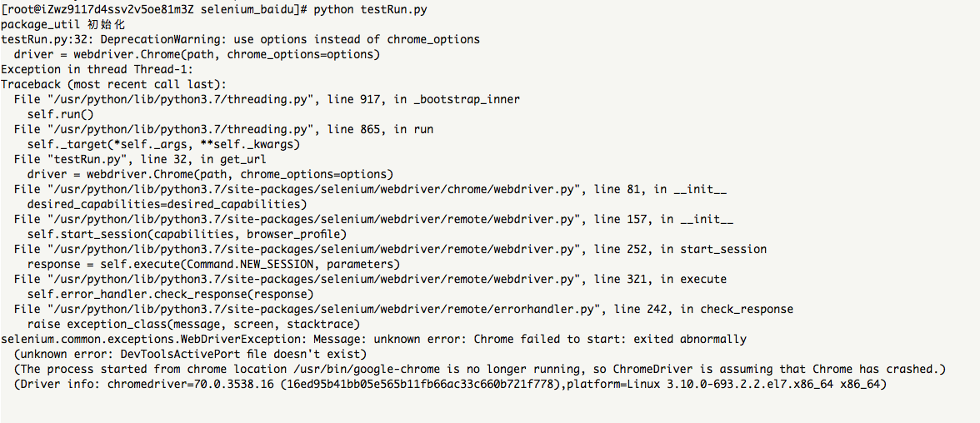The height and width of the screenshot is (423, 980).
Task: Click the "desired_capabilities=desired_capabilities)" line
Action: point(167,205)
